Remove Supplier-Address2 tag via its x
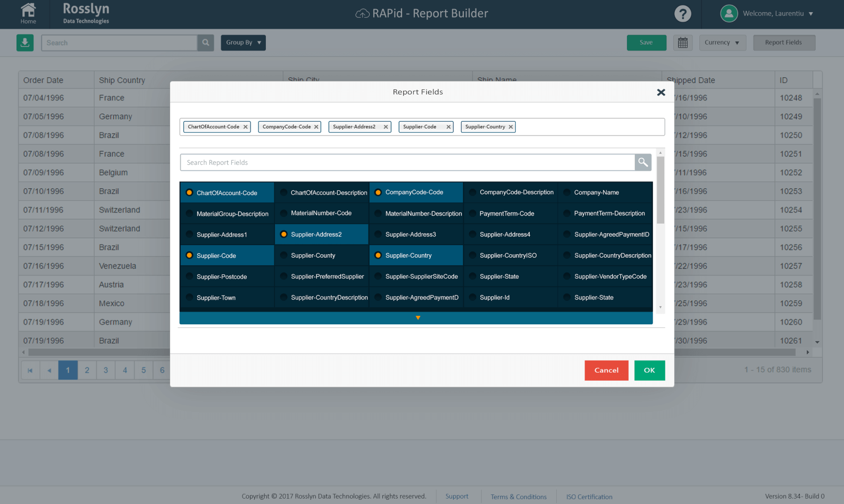The height and width of the screenshot is (504, 844). coord(386,127)
